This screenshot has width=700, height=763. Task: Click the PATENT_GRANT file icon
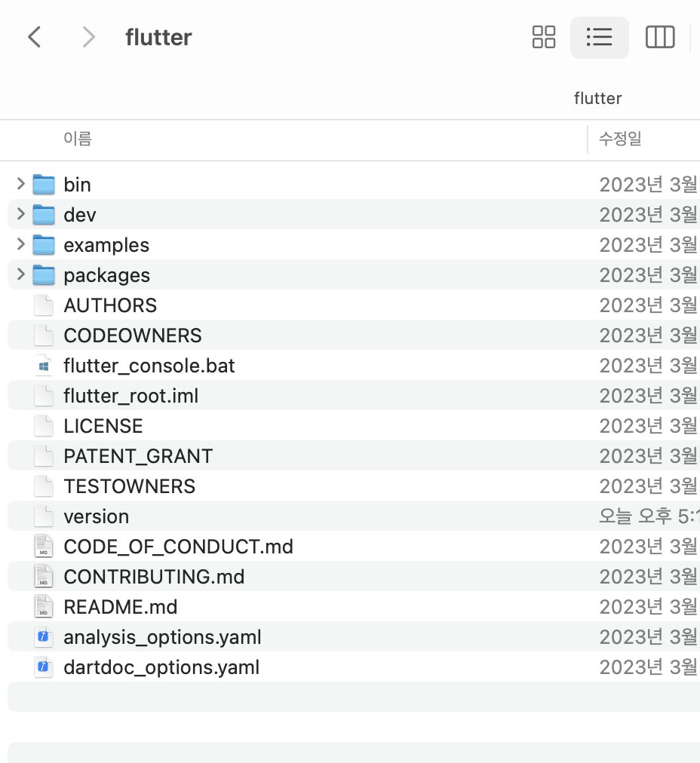click(x=44, y=456)
